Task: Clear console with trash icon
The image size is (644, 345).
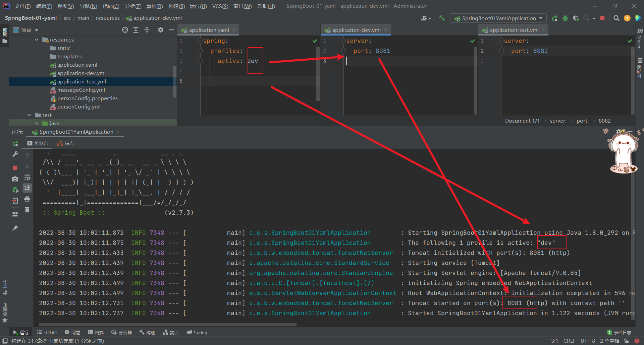Action: (x=27, y=210)
